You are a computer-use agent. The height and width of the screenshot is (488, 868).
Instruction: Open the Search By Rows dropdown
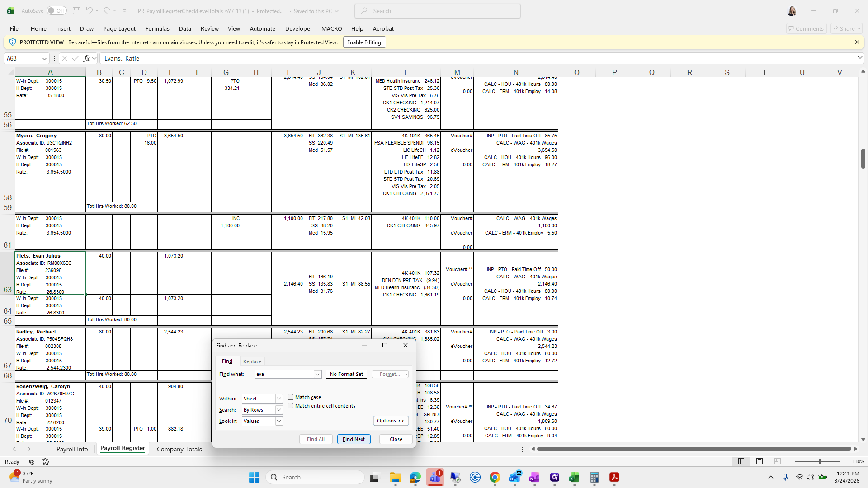pos(279,410)
